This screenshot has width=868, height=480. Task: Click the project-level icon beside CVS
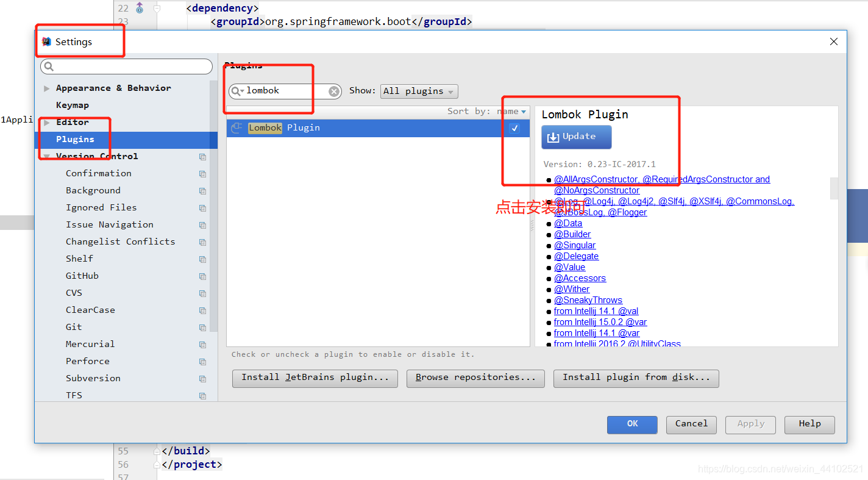pos(202,293)
